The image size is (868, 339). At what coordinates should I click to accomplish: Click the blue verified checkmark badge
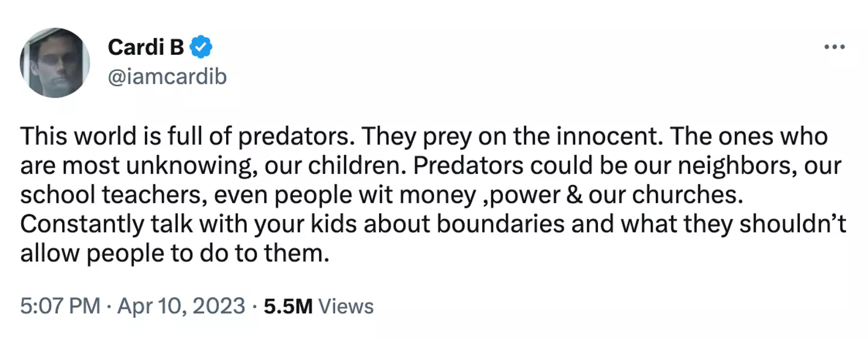(201, 47)
